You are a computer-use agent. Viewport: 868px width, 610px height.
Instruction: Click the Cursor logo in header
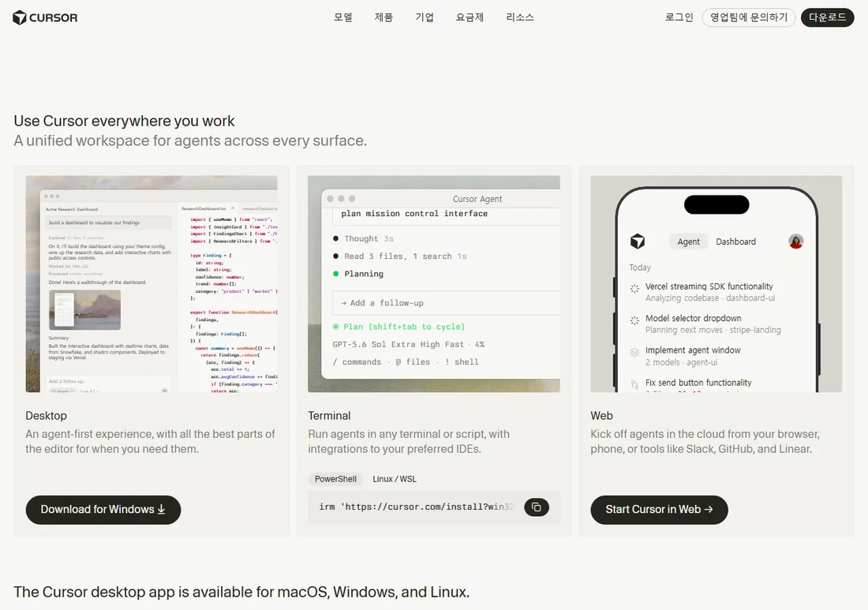pyautogui.click(x=45, y=17)
